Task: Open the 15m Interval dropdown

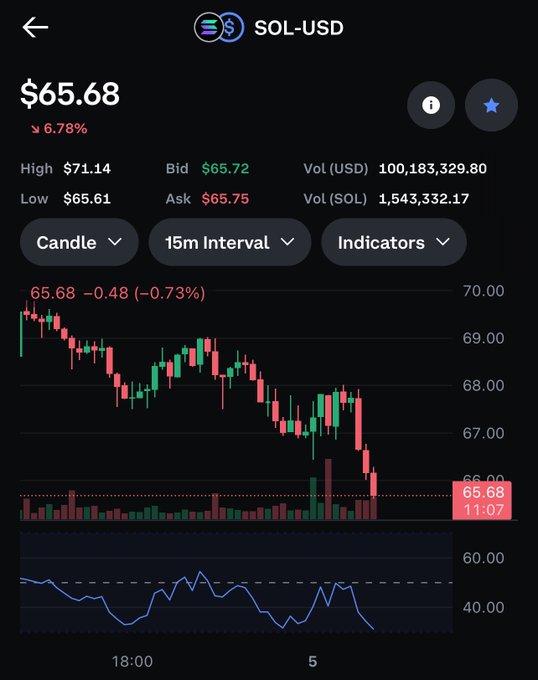Action: [x=230, y=242]
